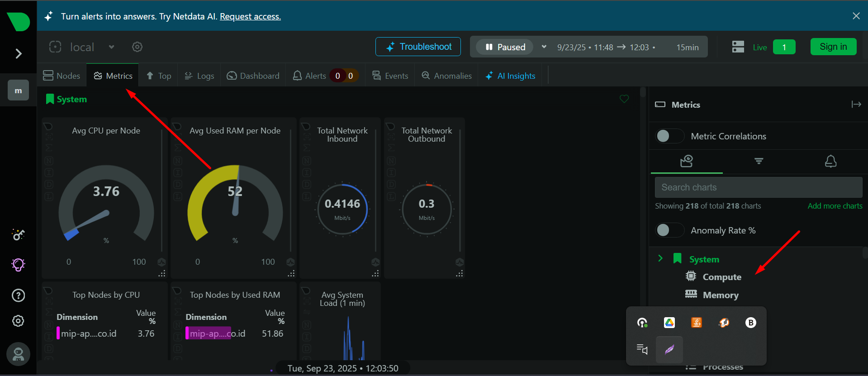Open the Dashboard tab
This screenshot has height=376, width=868.
coord(253,76)
